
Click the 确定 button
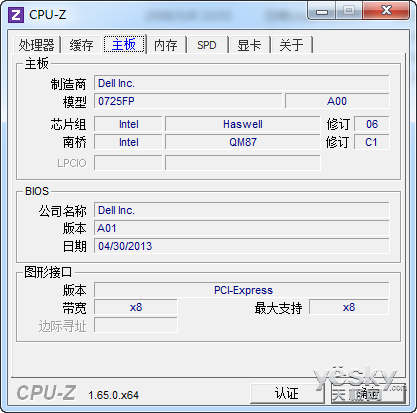[x=368, y=394]
